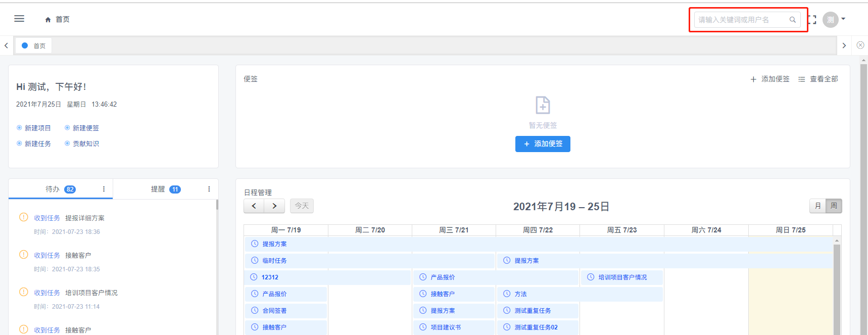Open the user avatar menu
Viewport: 868px width, 335px height.
pos(831,20)
